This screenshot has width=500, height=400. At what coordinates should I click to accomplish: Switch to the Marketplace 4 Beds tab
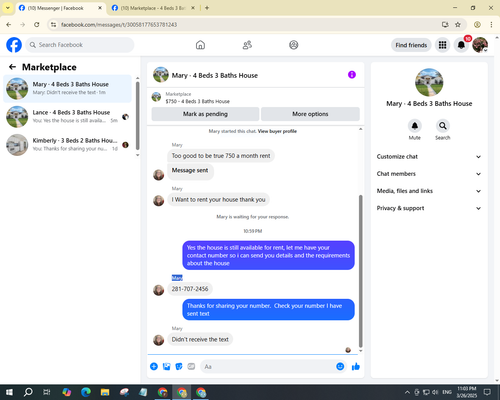[x=153, y=8]
